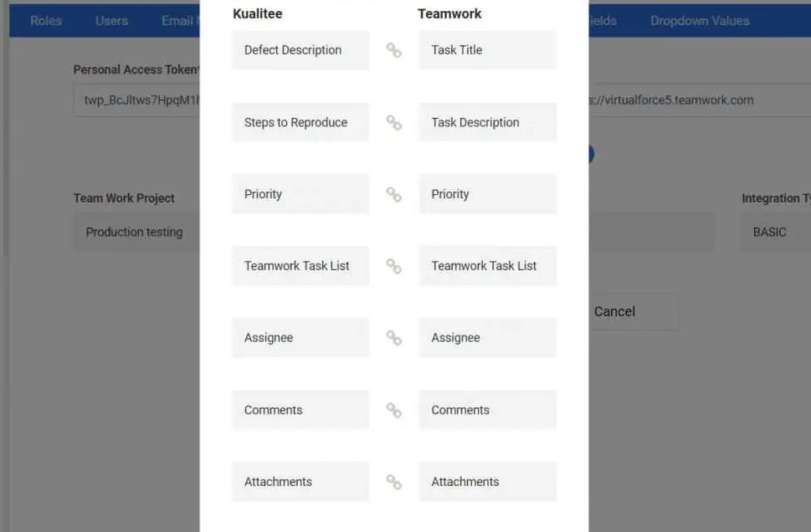Click the Assignee row link icon
Image resolution: width=811 pixels, height=532 pixels.
[393, 338]
